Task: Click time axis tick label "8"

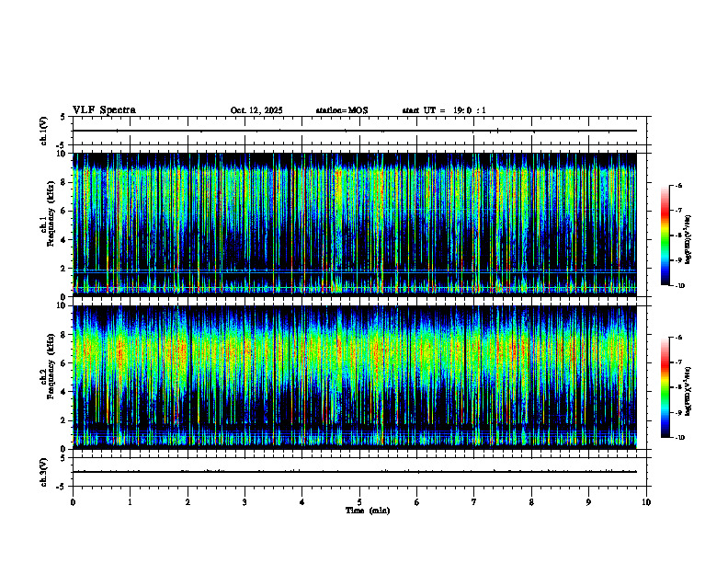Action: coord(531,502)
